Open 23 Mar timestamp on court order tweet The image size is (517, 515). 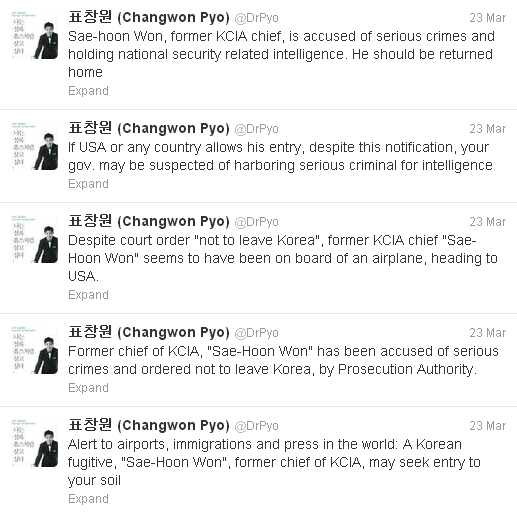488,222
